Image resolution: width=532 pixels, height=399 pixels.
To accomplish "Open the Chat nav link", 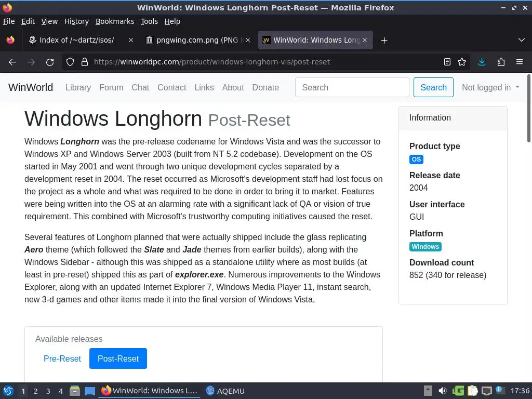I will pos(140,87).
